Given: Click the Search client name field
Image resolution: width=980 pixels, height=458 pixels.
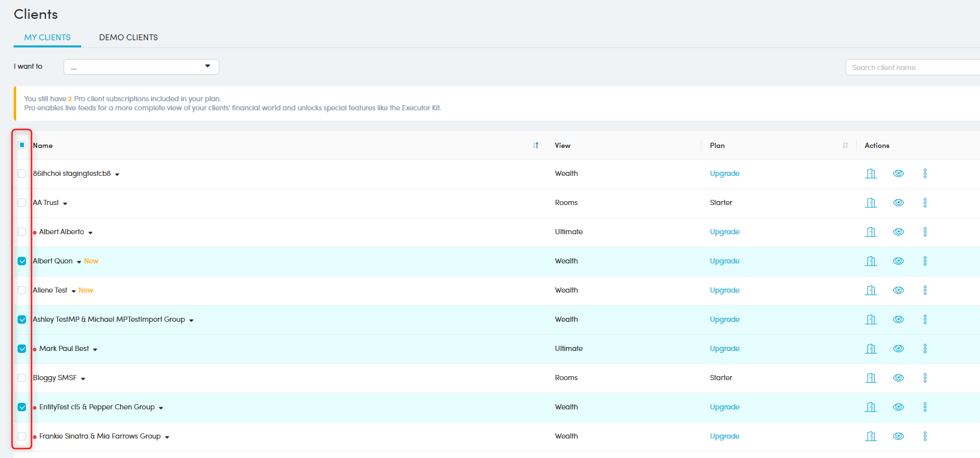Looking at the screenshot, I should (911, 67).
